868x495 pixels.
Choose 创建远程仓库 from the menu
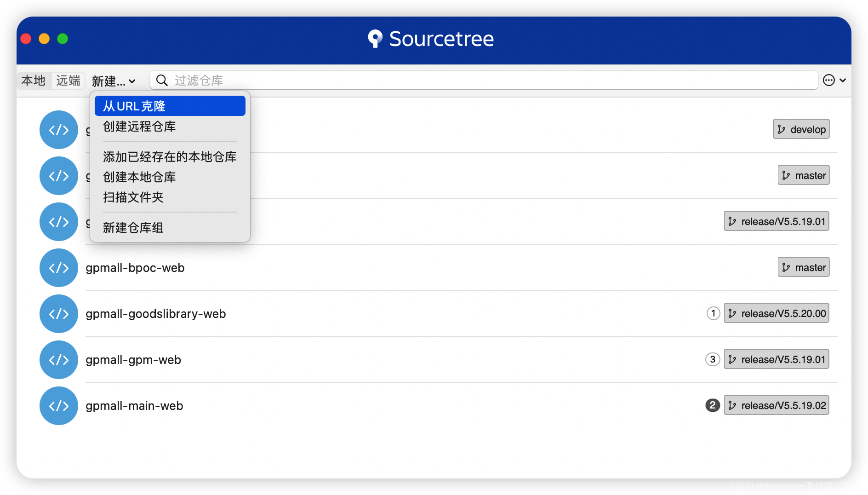tap(170, 127)
